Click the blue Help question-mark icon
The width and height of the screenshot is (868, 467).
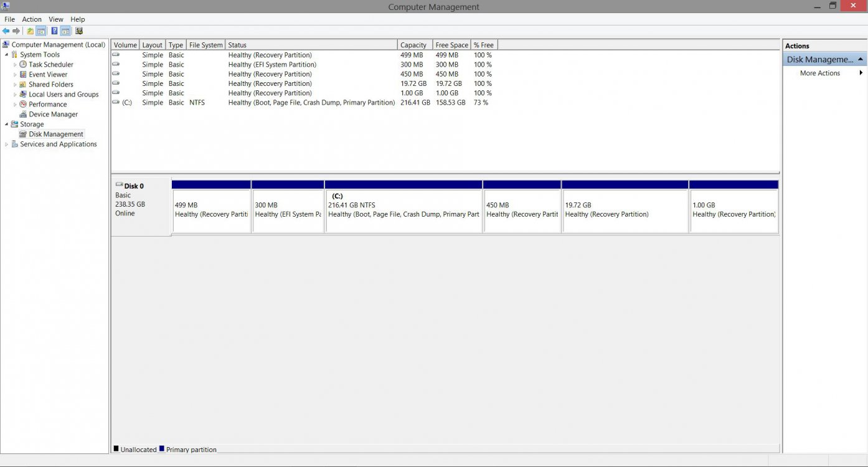pyautogui.click(x=54, y=31)
